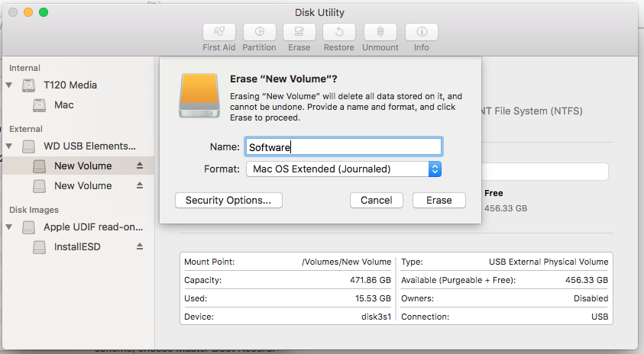Open the Info toolbar button
The height and width of the screenshot is (354, 644).
(422, 32)
